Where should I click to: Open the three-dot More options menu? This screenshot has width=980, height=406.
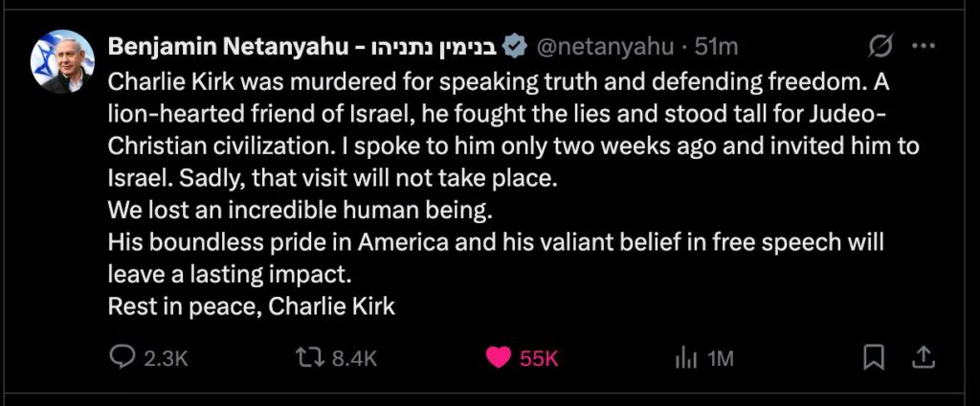923,46
